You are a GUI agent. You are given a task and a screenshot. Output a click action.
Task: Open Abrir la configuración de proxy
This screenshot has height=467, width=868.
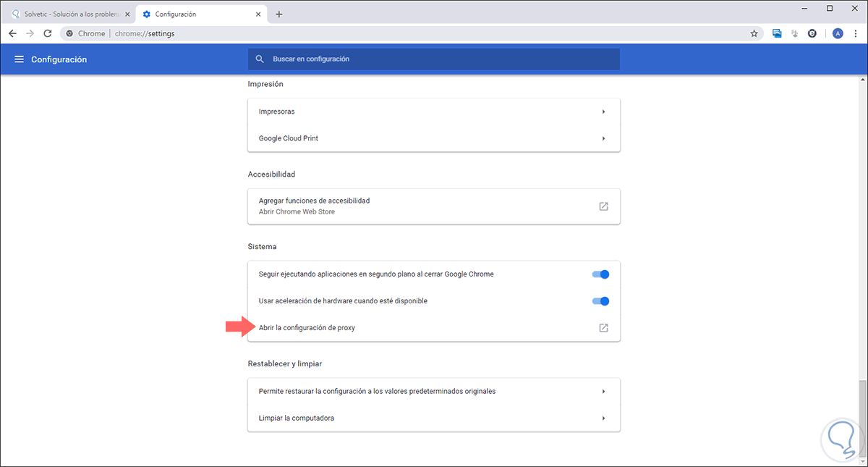point(307,328)
